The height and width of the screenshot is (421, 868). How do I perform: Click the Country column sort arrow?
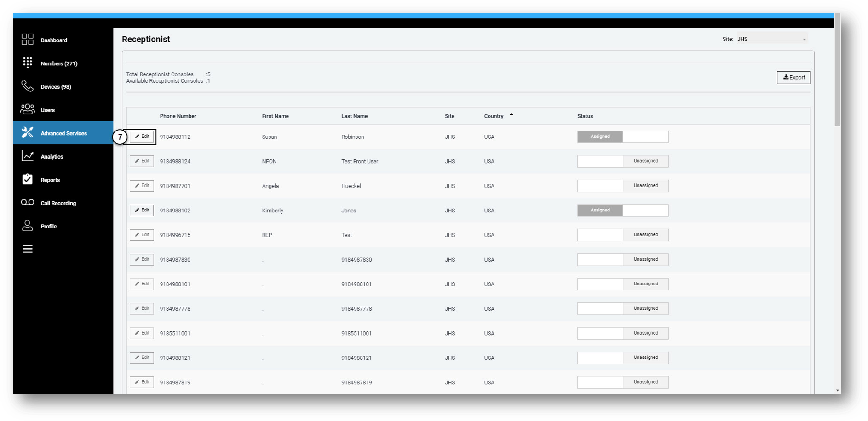512,114
